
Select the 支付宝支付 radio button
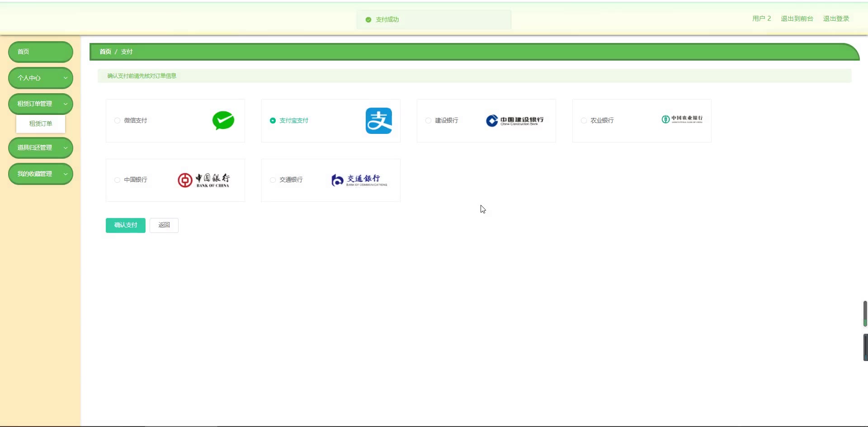coord(273,120)
